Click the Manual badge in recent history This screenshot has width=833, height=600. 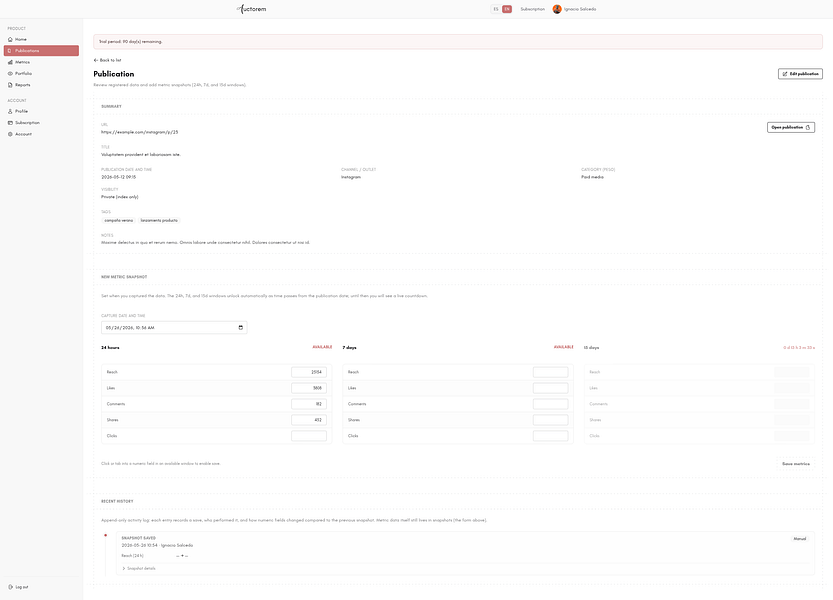800,539
